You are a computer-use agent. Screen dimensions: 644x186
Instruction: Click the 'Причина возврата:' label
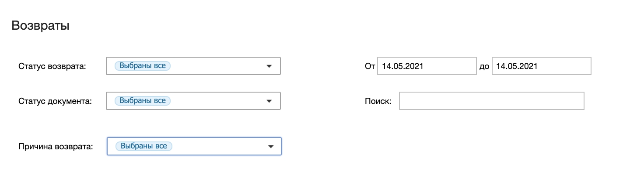point(56,146)
